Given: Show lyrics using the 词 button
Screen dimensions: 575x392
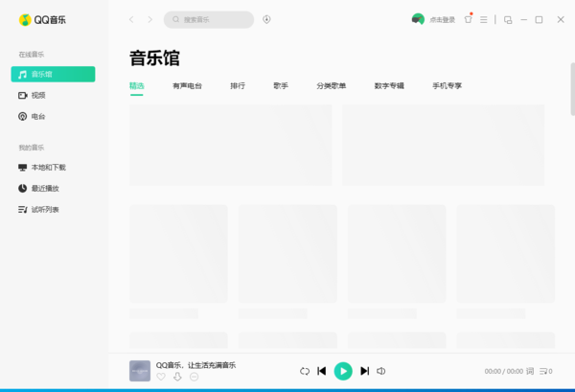Looking at the screenshot, I should (530, 371).
